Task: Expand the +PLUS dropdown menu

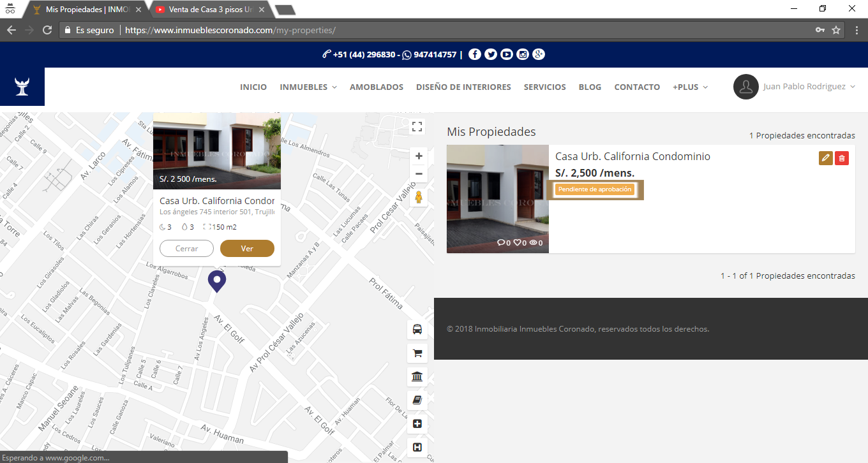Action: [690, 87]
